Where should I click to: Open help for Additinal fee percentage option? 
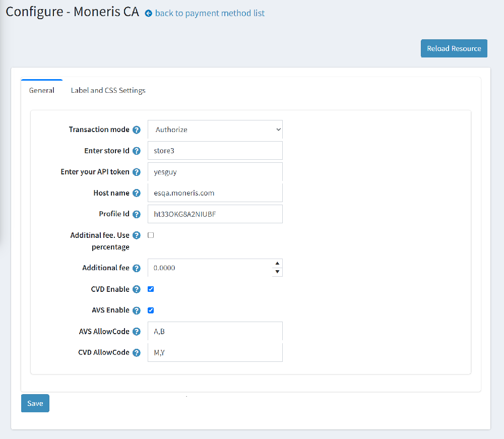pos(137,235)
